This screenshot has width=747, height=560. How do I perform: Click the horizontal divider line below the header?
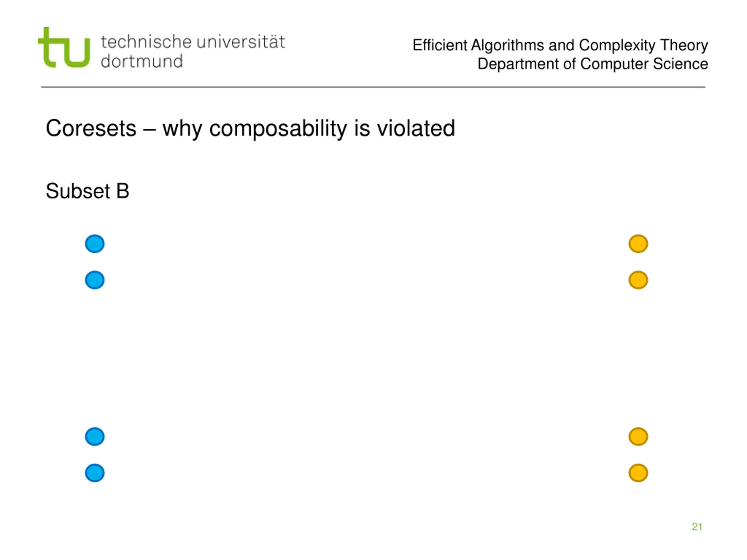[373, 87]
